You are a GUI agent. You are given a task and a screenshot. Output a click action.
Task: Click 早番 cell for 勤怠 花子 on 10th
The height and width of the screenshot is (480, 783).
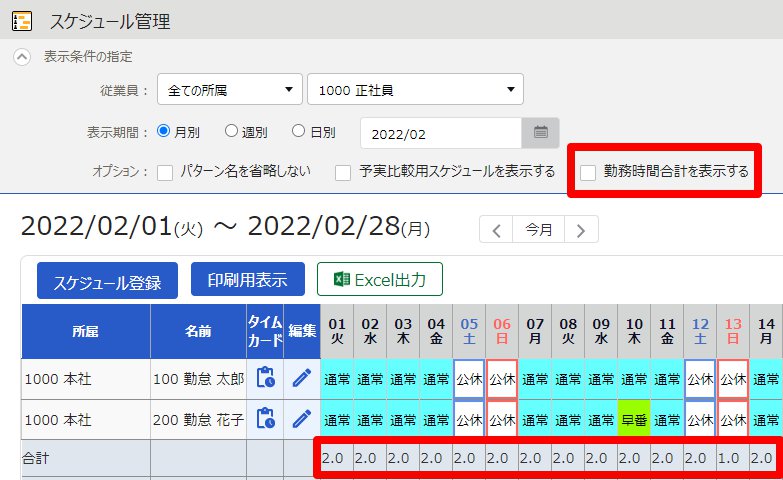(634, 420)
